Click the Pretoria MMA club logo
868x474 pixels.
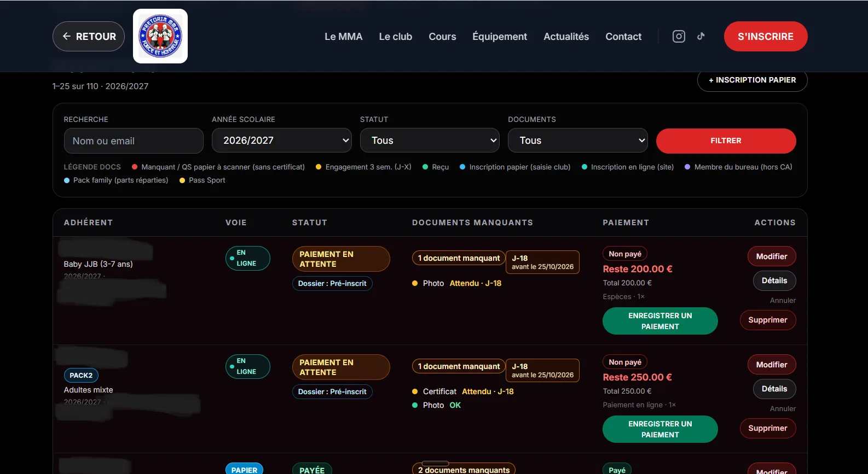(x=160, y=36)
